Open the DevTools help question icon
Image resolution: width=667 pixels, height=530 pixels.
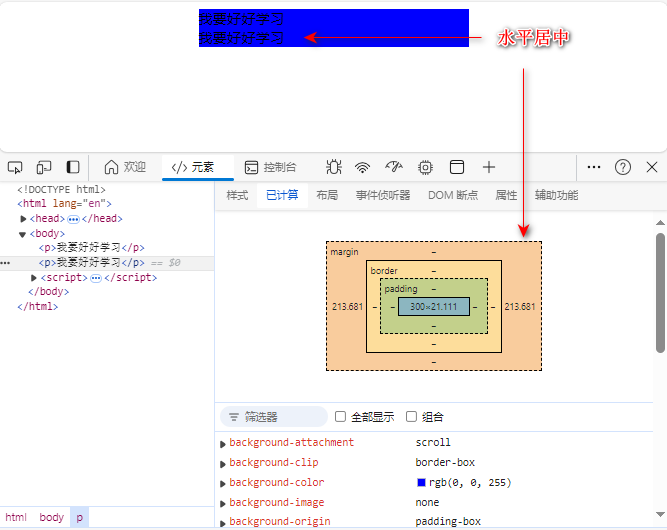tap(623, 167)
